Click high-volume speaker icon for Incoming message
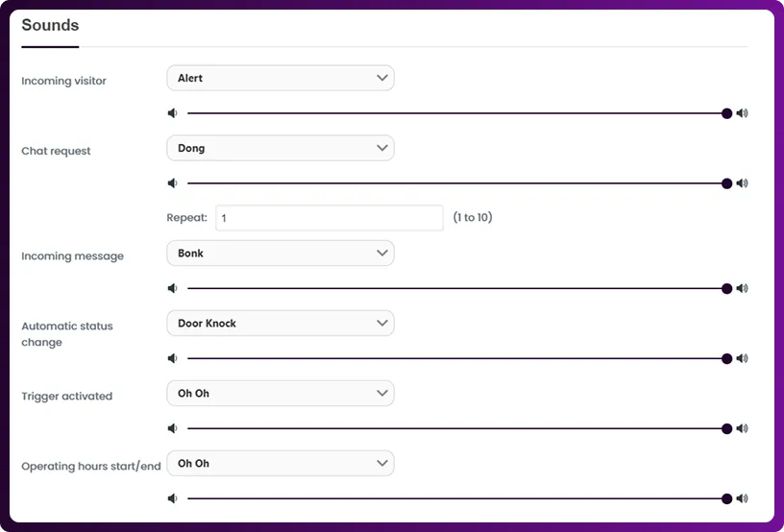The width and height of the screenshot is (784, 532). pos(742,288)
